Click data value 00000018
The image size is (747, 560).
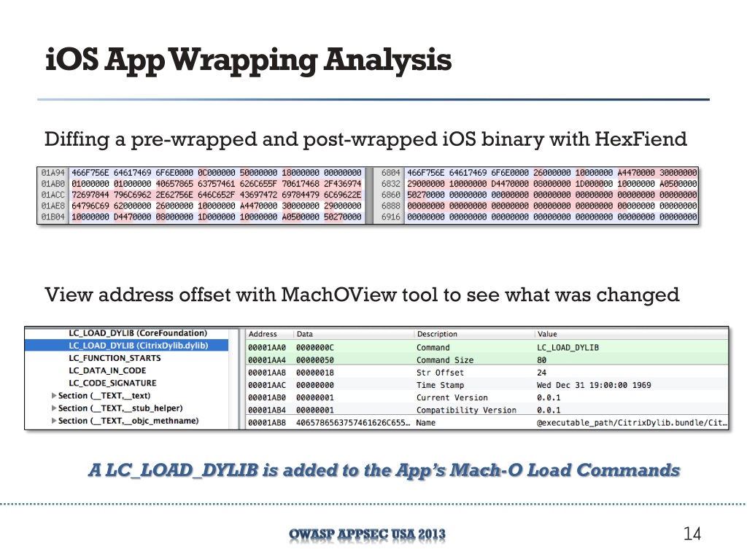315,373
